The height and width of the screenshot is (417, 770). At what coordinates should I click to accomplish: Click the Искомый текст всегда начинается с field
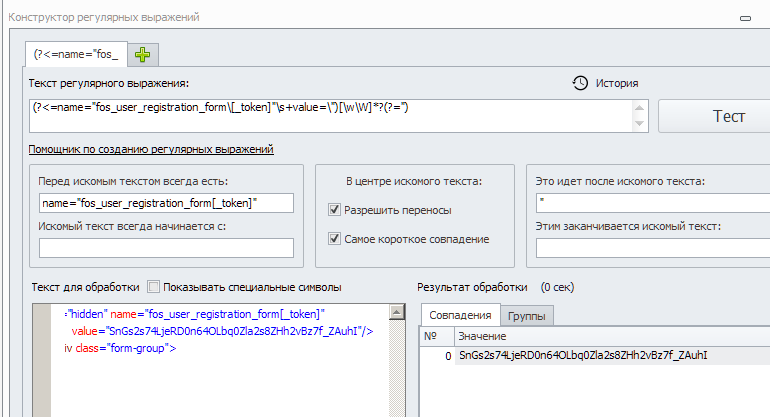click(165, 247)
